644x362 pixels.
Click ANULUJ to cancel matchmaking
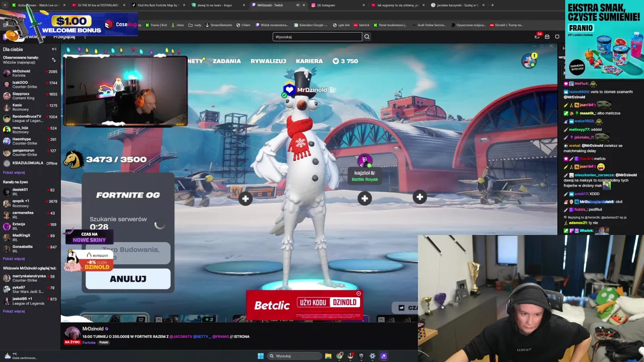tap(128, 279)
